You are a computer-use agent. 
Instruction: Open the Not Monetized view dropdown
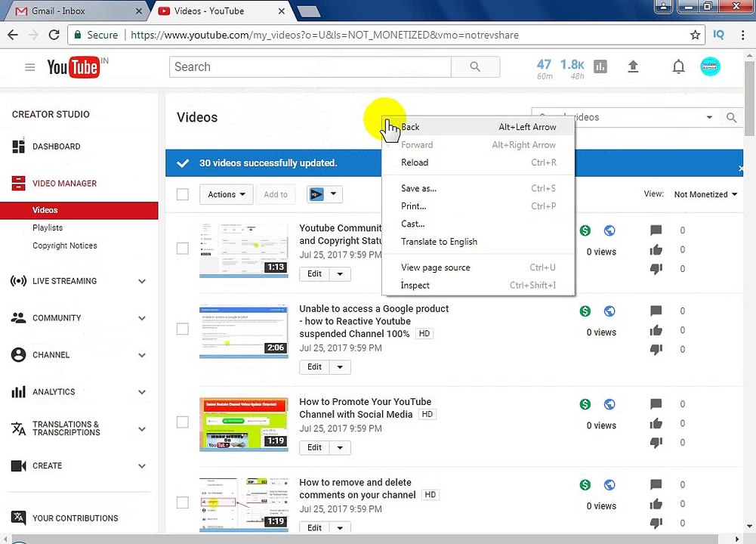(705, 194)
